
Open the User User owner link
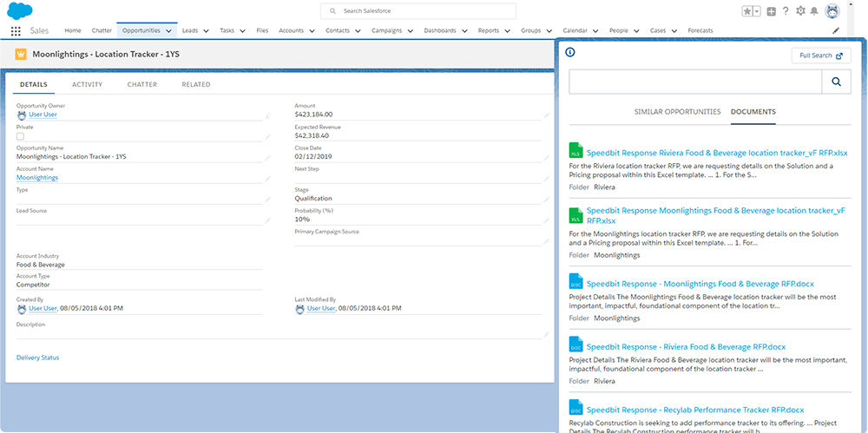point(43,114)
